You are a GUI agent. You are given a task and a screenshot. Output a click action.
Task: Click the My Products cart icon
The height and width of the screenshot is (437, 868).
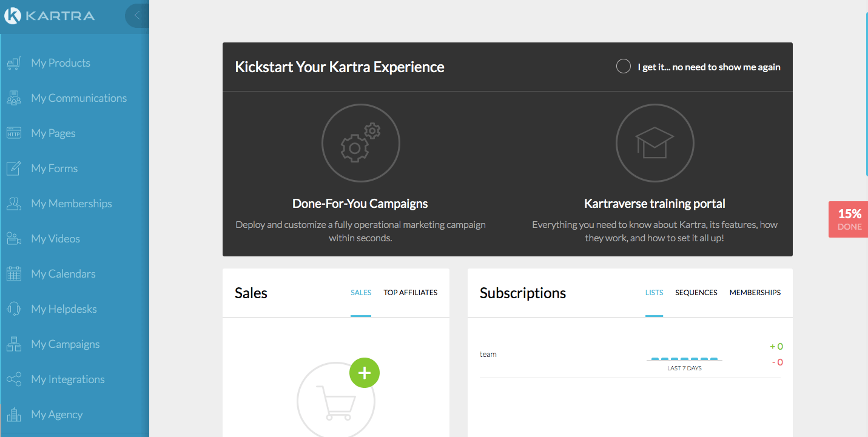[14, 63]
